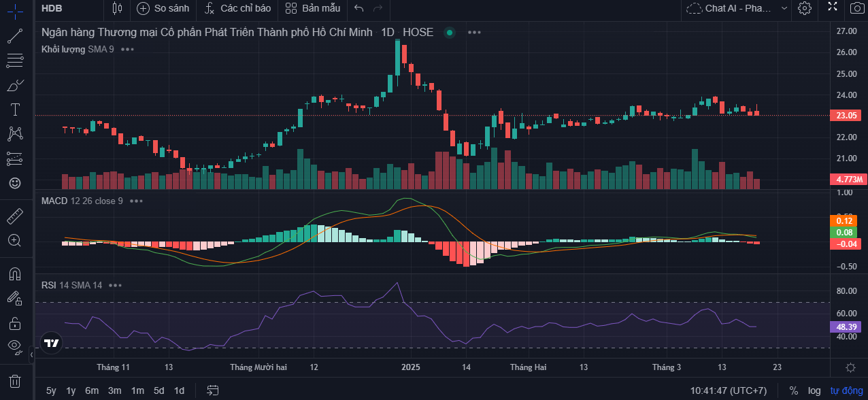Collapse the left drawing toolbar arrow
Screen dimensions: 868x400
(31, 354)
